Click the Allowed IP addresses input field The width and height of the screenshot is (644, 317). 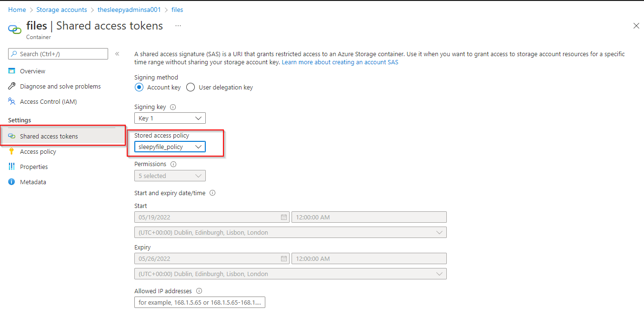[199, 302]
